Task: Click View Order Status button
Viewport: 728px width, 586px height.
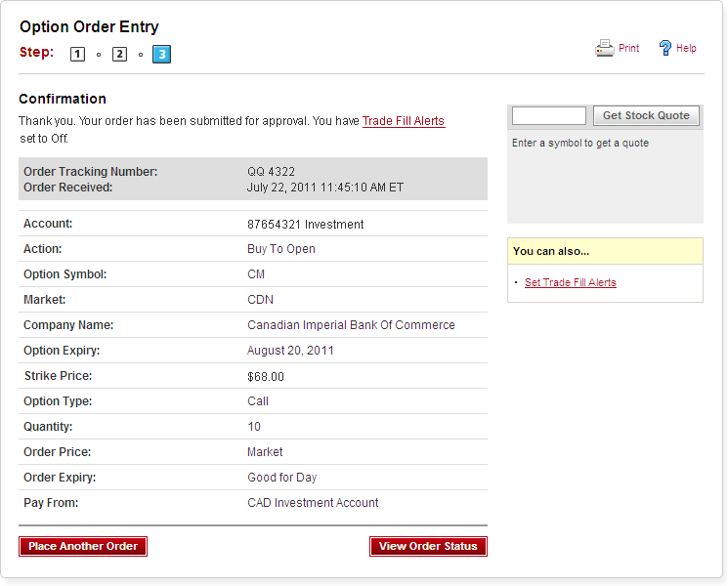Action: coord(428,546)
